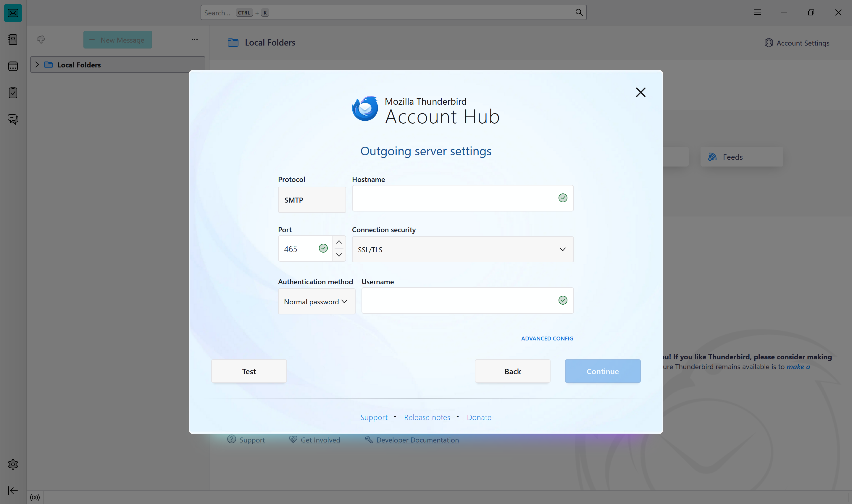Click the 'make a' donation link
Viewport: 852px width, 504px height.
(798, 367)
